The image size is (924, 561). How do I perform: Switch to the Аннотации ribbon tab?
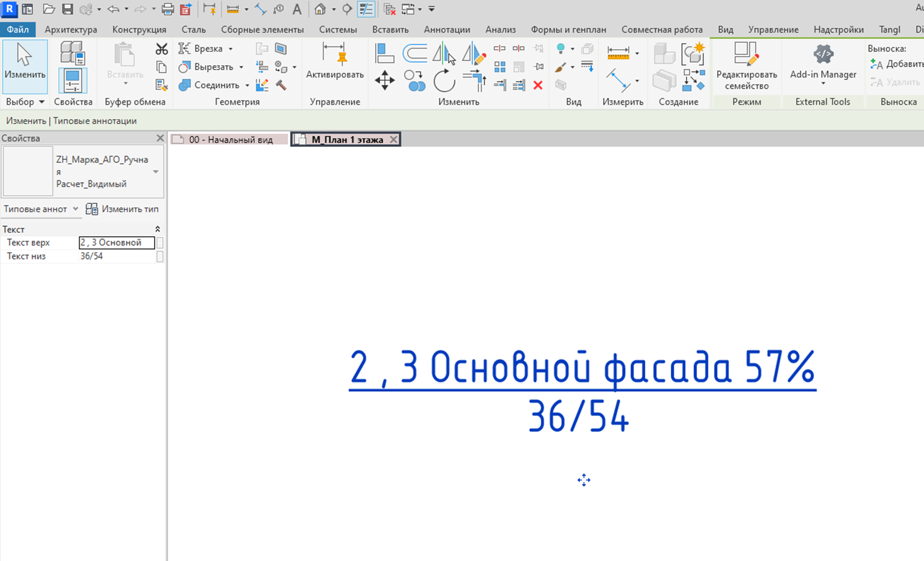447,29
